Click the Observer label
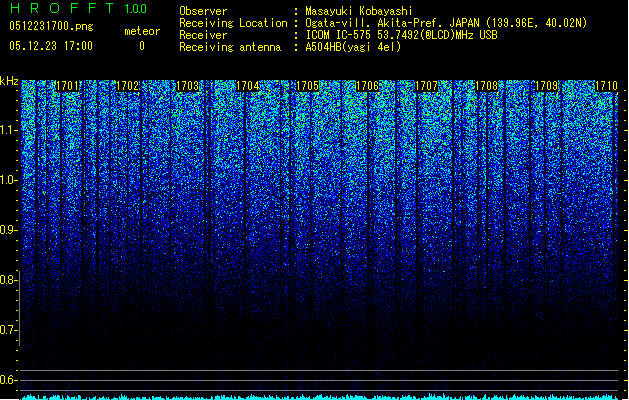629x400 pixels. pyautogui.click(x=203, y=11)
